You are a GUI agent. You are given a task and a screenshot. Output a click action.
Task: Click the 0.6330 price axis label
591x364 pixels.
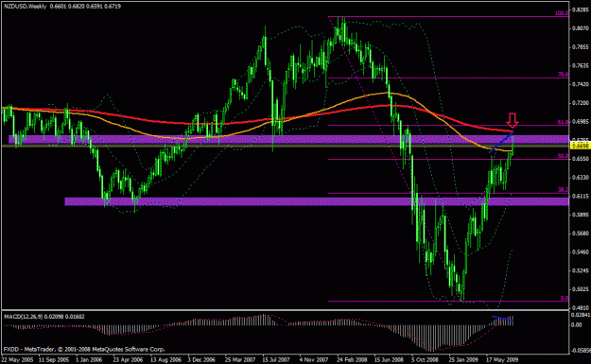581,178
